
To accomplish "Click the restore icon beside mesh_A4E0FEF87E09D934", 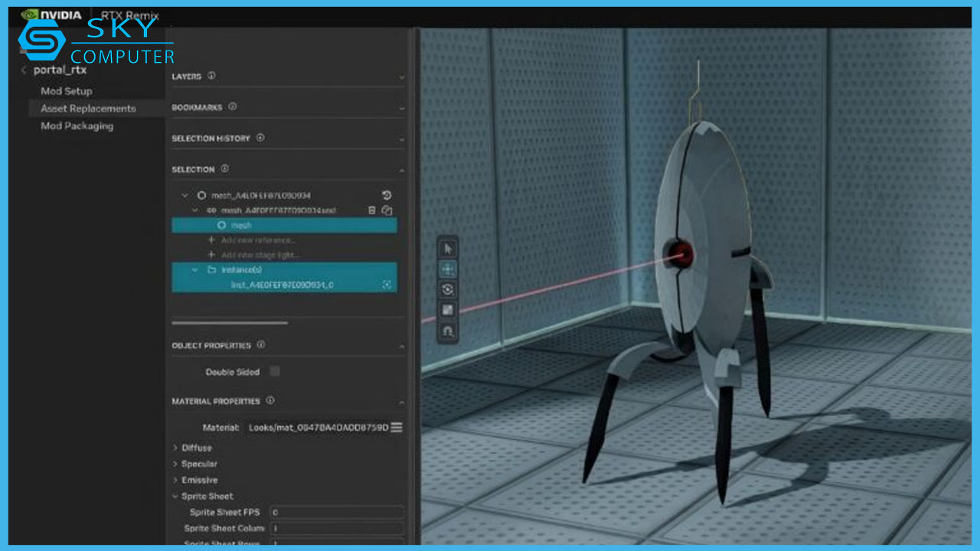I will click(387, 195).
